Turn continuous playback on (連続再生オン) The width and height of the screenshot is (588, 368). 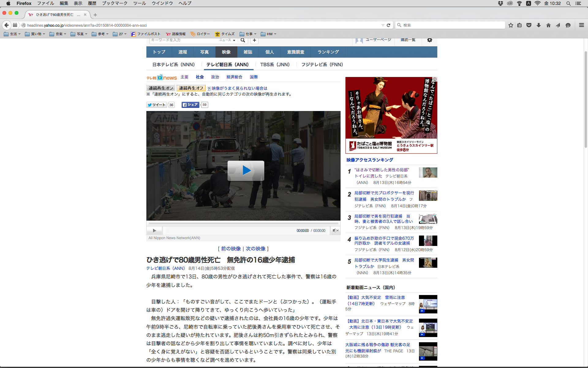[161, 88]
